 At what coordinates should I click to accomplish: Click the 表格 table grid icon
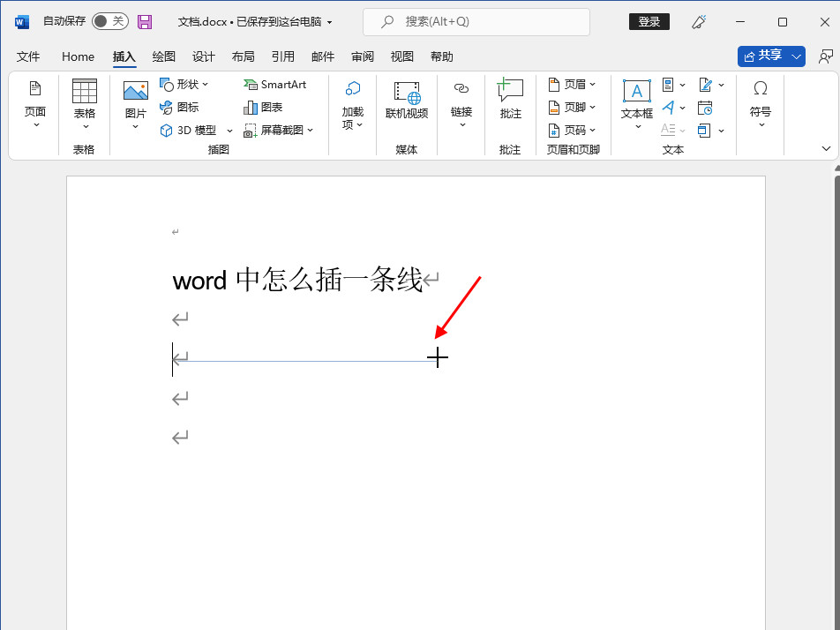tap(85, 91)
